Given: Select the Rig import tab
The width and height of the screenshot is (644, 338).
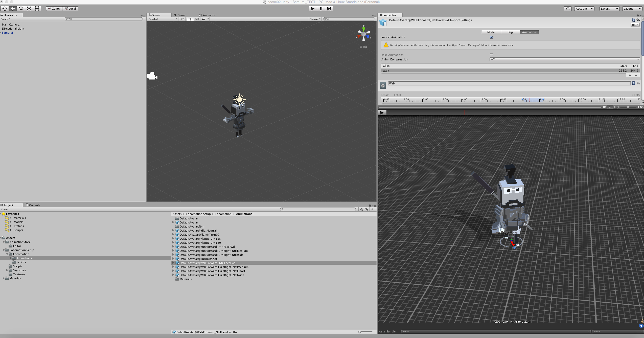Looking at the screenshot, I should (510, 32).
